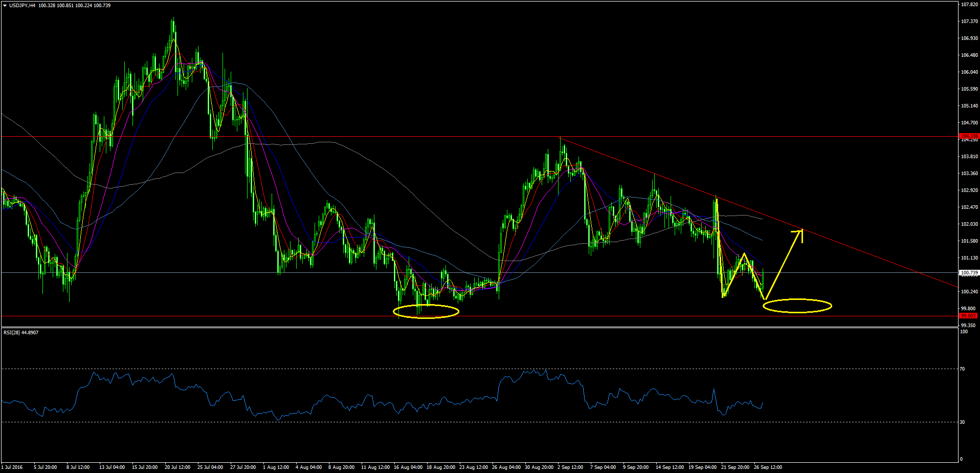Image resolution: width=980 pixels, height=473 pixels.
Task: Click the 99.800 price scale label
Action: pos(969,309)
